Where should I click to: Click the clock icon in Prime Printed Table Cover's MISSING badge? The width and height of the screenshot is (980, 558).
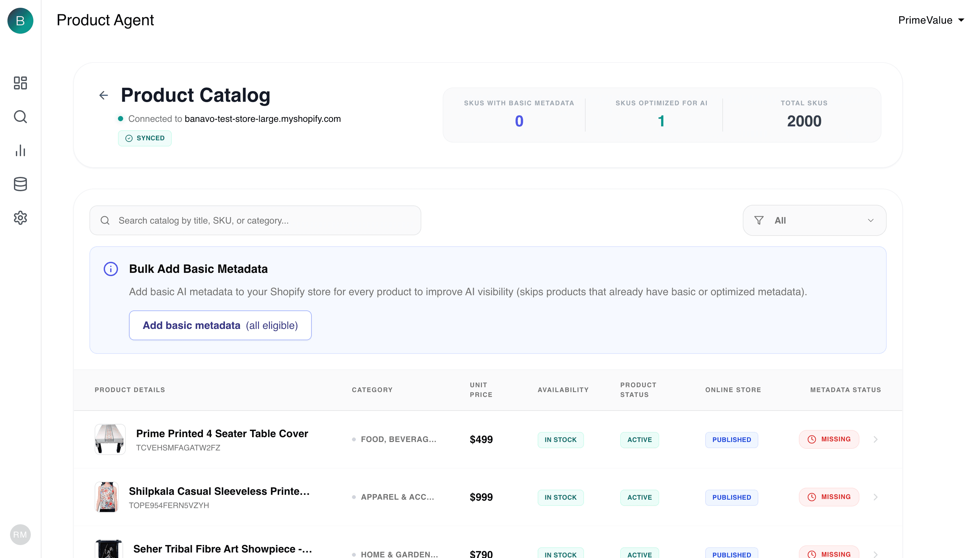[812, 440]
